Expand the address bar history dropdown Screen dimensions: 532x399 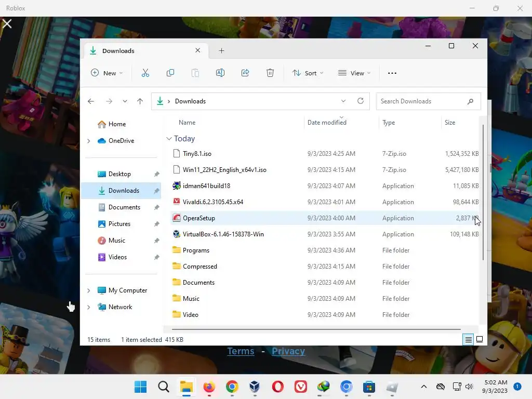(x=343, y=101)
